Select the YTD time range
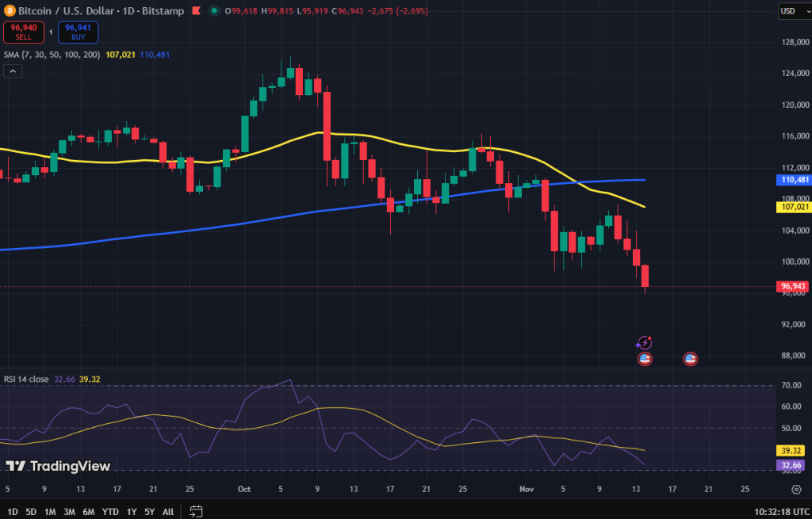This screenshot has height=519, width=812. (110, 512)
